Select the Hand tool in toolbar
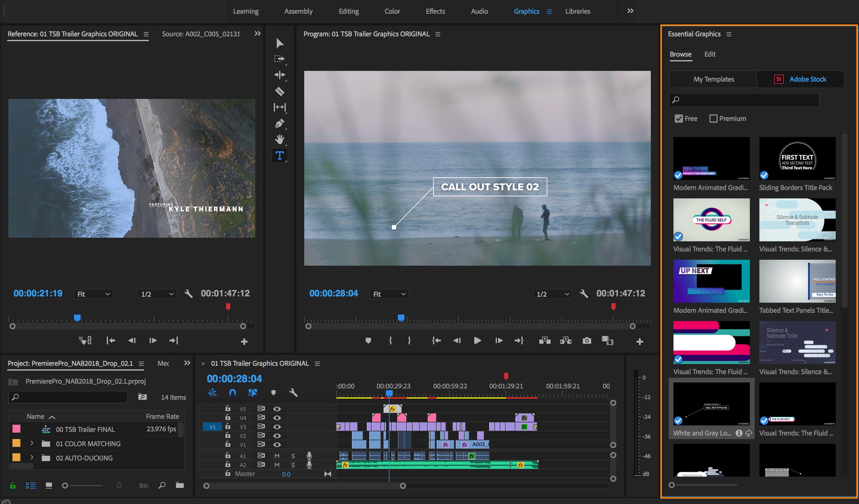The height and width of the screenshot is (504, 859). coord(281,140)
